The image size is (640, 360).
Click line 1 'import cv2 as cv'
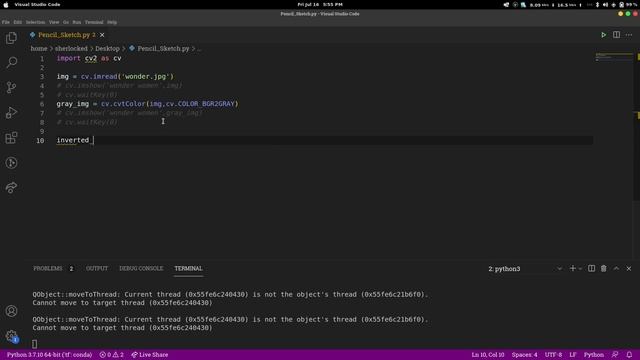(x=89, y=58)
